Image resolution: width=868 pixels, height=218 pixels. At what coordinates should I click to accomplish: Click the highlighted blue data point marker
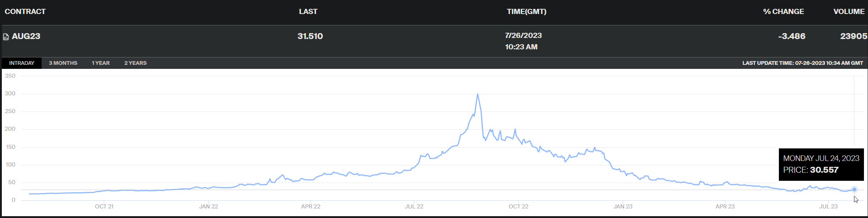(x=854, y=189)
